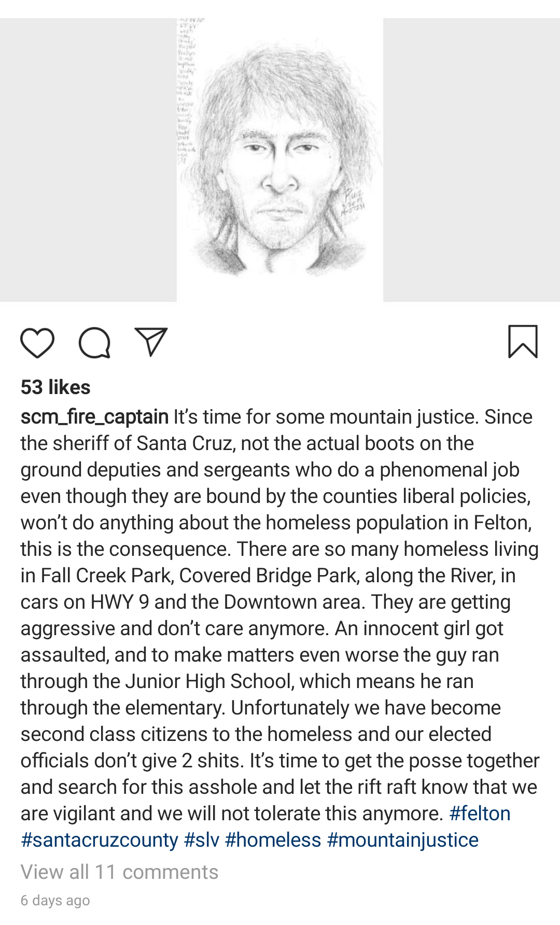This screenshot has height=925, width=560.
Task: Tap the heart icon to like post
Action: point(37,343)
